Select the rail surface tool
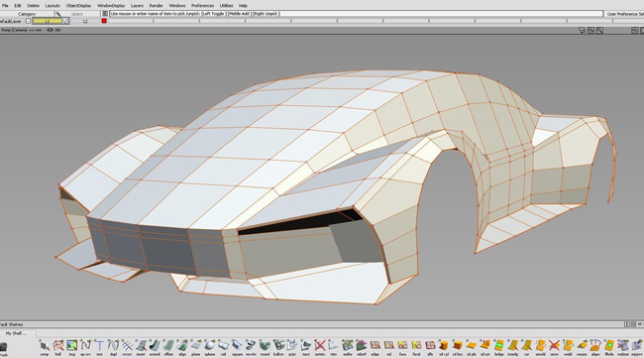Image resolution: width=644 pixels, height=358 pixels. pos(224,348)
